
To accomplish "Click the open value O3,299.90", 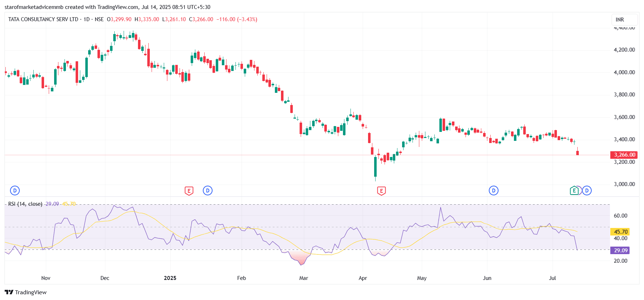I will tap(119, 19).
